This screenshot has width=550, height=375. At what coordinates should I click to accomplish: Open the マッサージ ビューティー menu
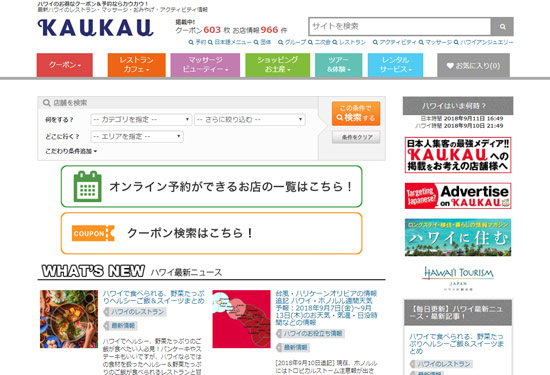tap(205, 65)
